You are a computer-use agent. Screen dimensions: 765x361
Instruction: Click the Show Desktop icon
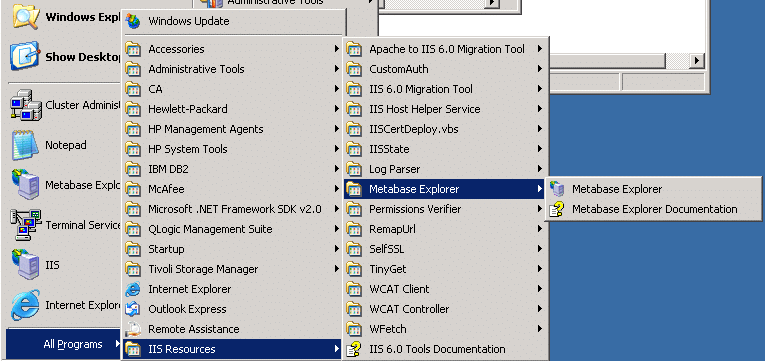(24, 56)
